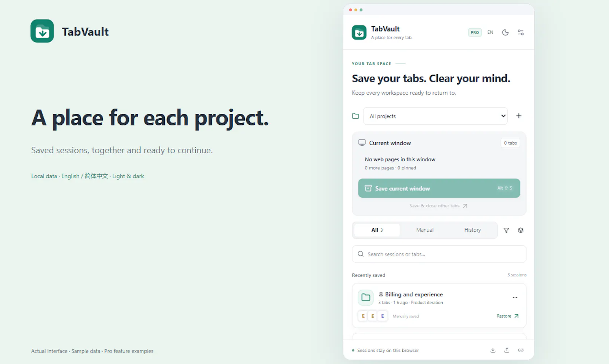The image size is (609, 364).
Task: Click the link icon in footer
Action: [x=521, y=350]
